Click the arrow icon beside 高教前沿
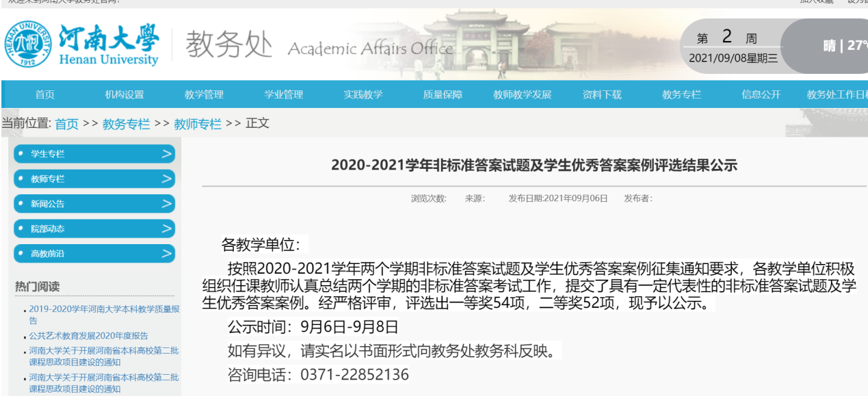This screenshot has width=868, height=396. coord(166,254)
